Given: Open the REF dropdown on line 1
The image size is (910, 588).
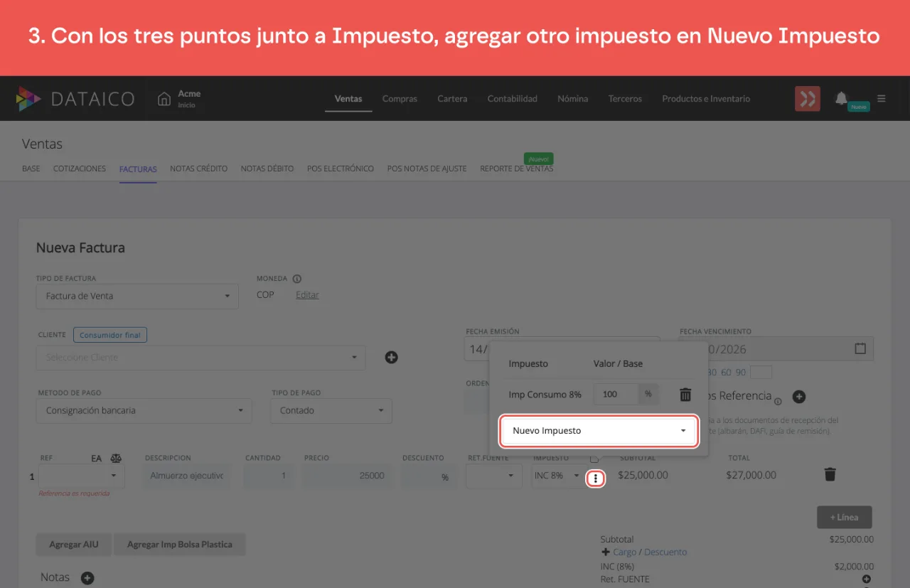Looking at the screenshot, I should [82, 476].
